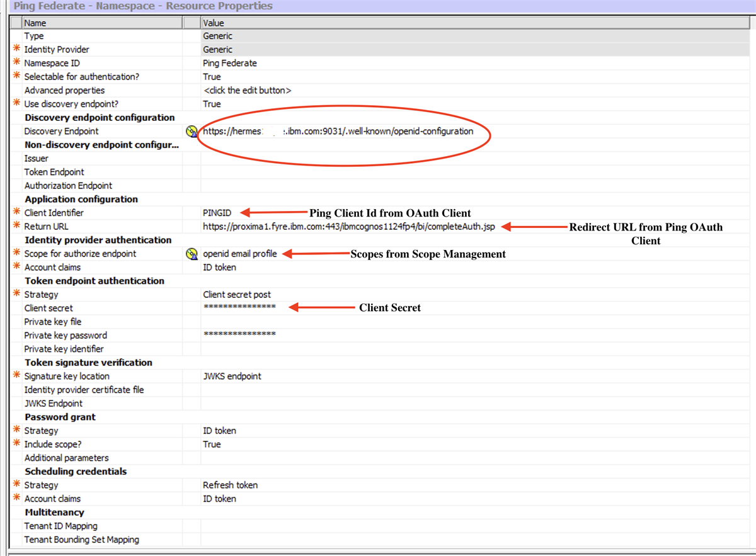Select the JWKS Endpoint property name
The image size is (756, 556).
54,404
